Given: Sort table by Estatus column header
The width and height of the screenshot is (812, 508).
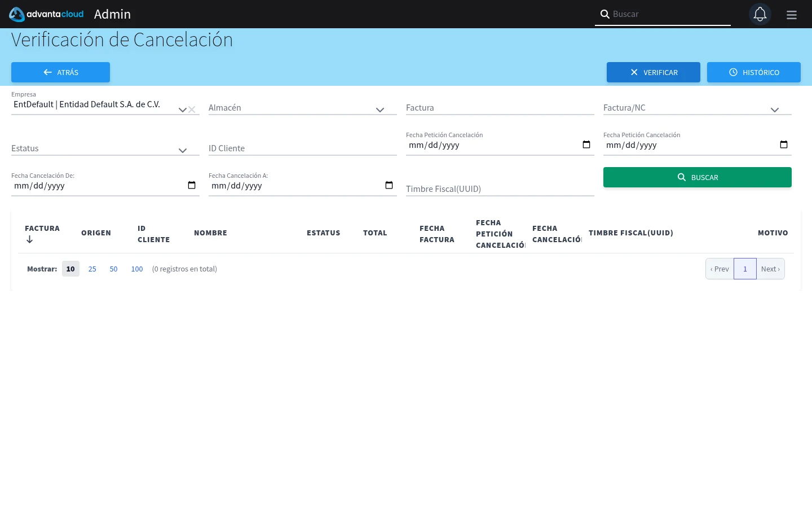Looking at the screenshot, I should click(323, 233).
